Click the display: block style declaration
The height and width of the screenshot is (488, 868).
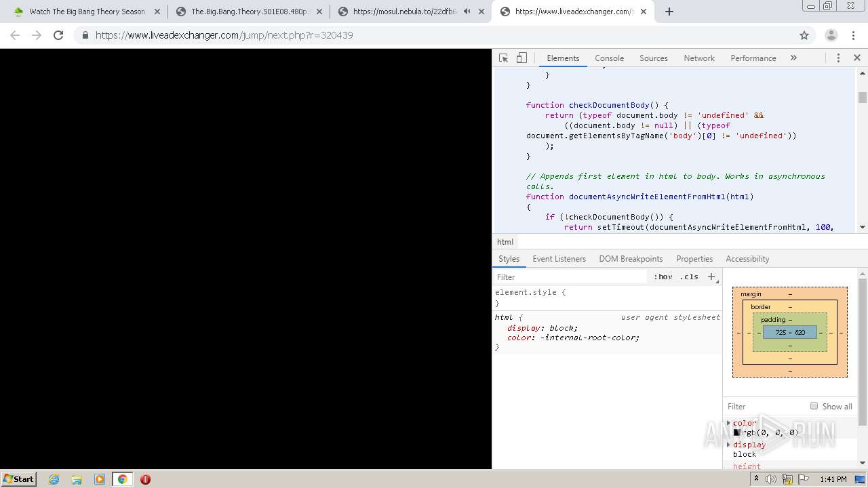click(542, 328)
